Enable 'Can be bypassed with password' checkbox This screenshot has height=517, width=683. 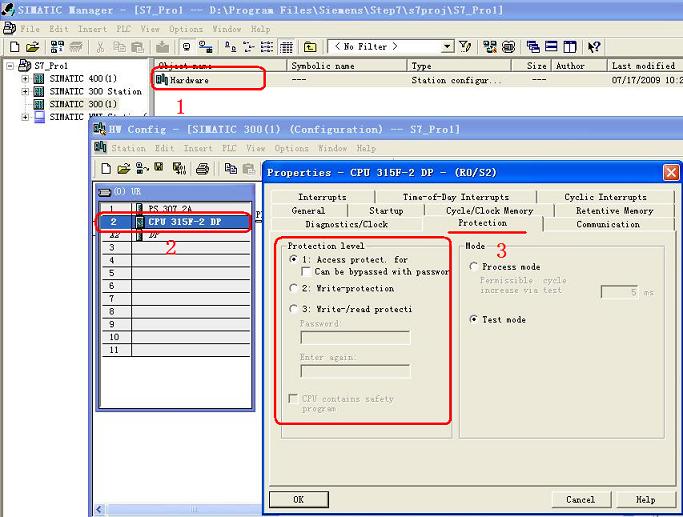pyautogui.click(x=306, y=272)
